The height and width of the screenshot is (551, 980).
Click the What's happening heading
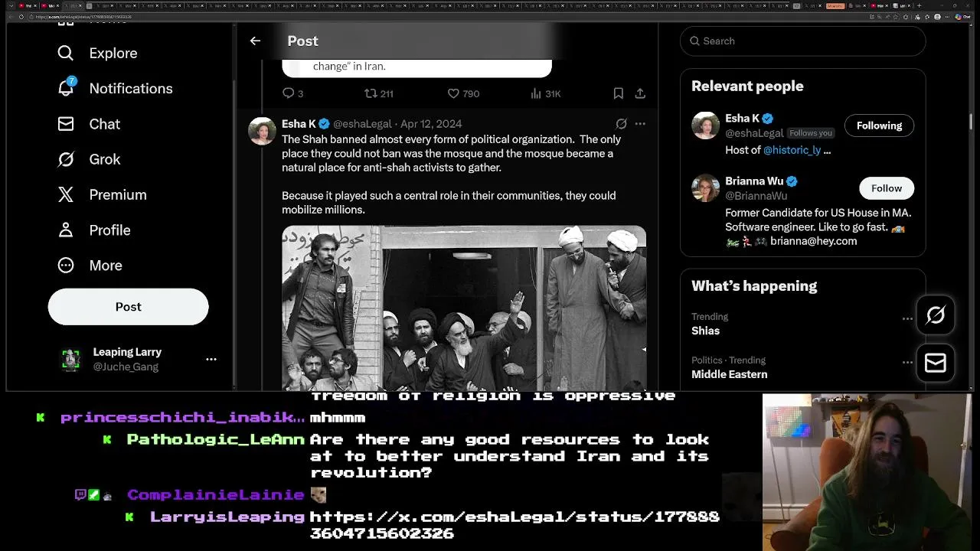click(754, 285)
